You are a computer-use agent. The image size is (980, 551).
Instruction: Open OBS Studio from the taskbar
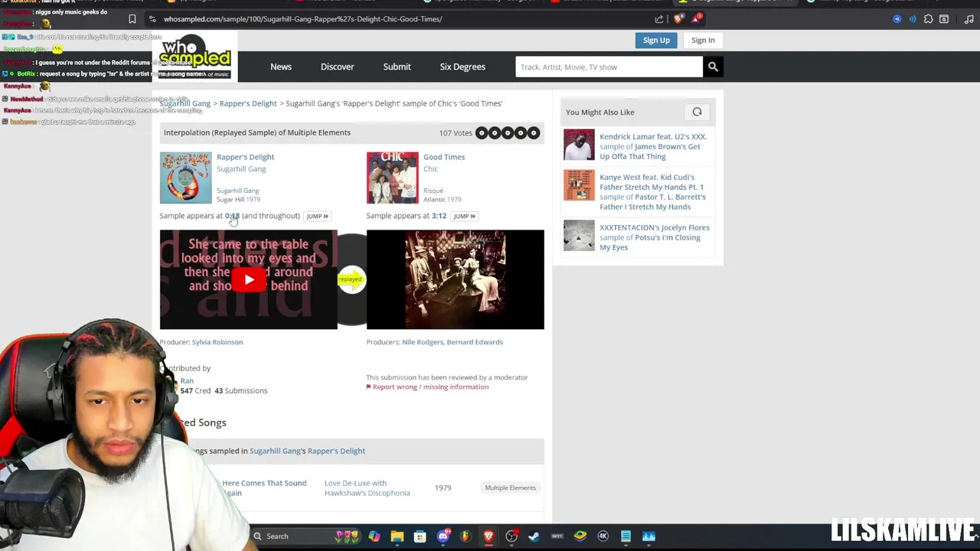511,536
